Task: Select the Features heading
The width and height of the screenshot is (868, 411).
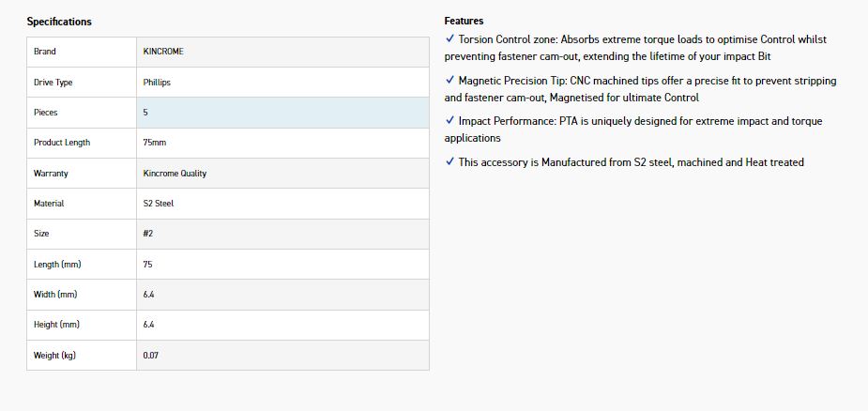Action: 464,21
